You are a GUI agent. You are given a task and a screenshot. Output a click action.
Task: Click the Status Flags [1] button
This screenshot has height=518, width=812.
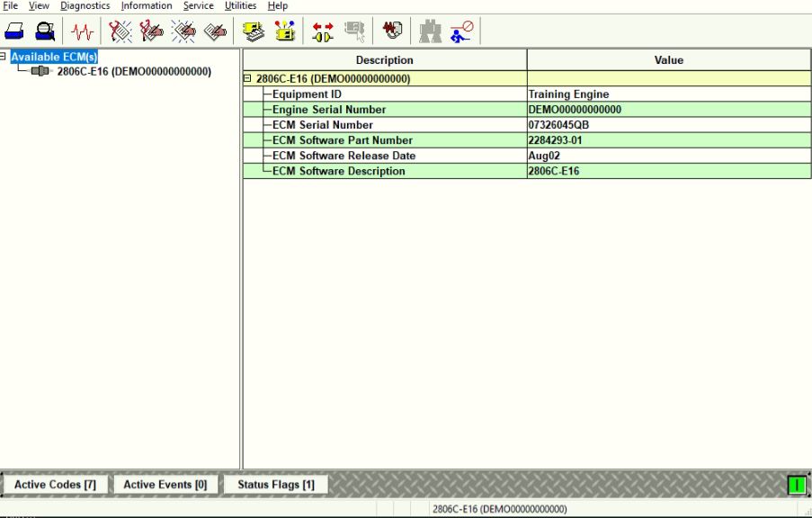coord(275,485)
